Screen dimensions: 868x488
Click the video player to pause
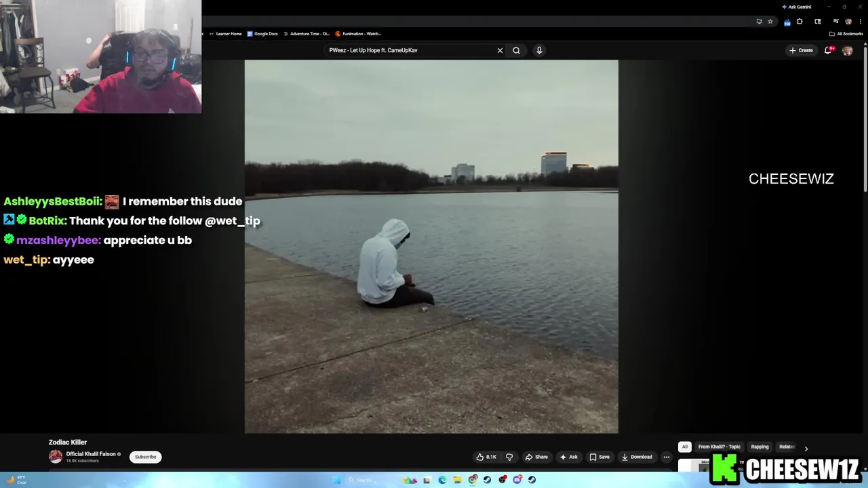pyautogui.click(x=431, y=247)
